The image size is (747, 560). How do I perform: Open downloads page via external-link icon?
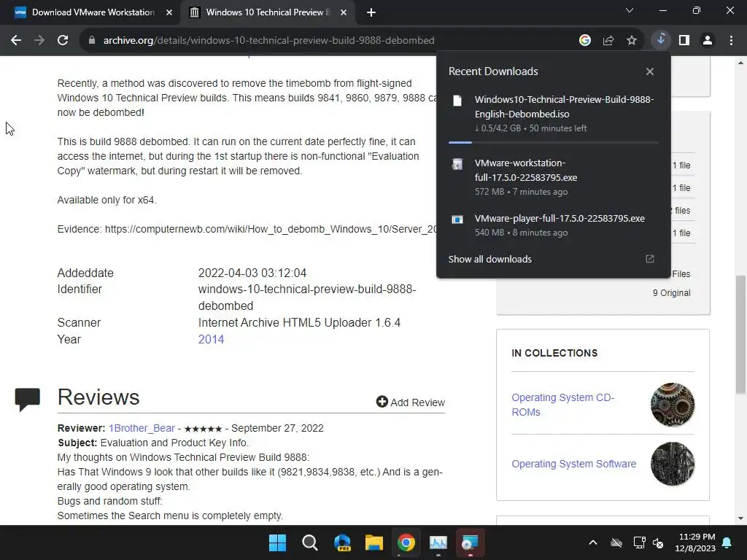650,259
